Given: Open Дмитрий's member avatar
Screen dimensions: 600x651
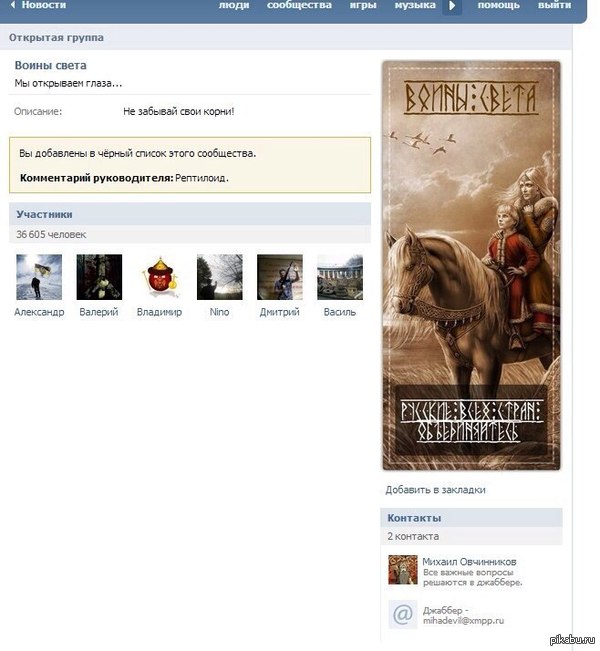Looking at the screenshot, I should 280,277.
